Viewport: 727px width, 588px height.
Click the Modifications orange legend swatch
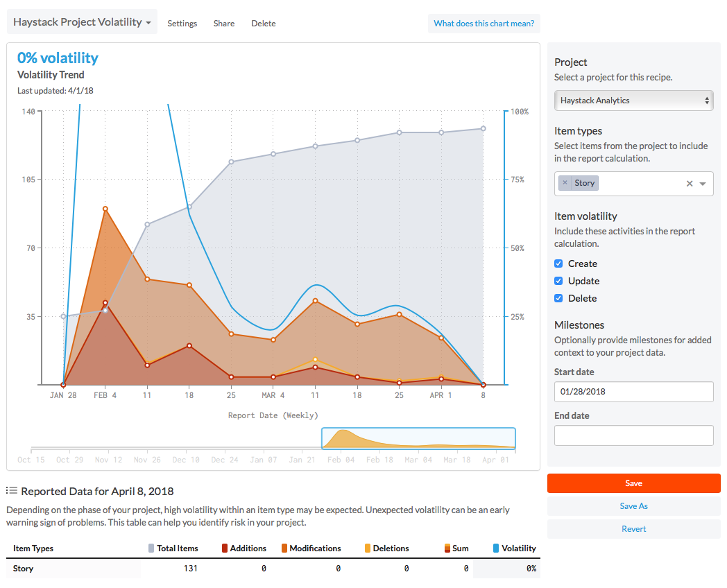(x=284, y=548)
